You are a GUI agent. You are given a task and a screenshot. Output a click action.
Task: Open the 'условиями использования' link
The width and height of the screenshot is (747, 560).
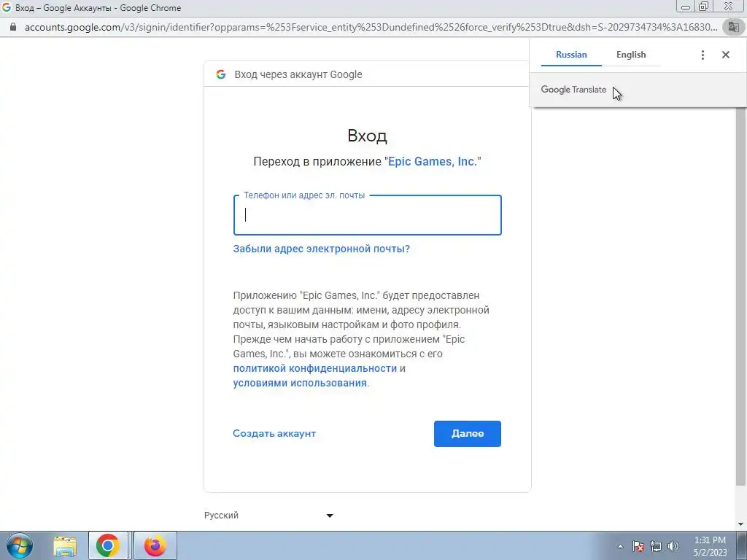tap(300, 383)
